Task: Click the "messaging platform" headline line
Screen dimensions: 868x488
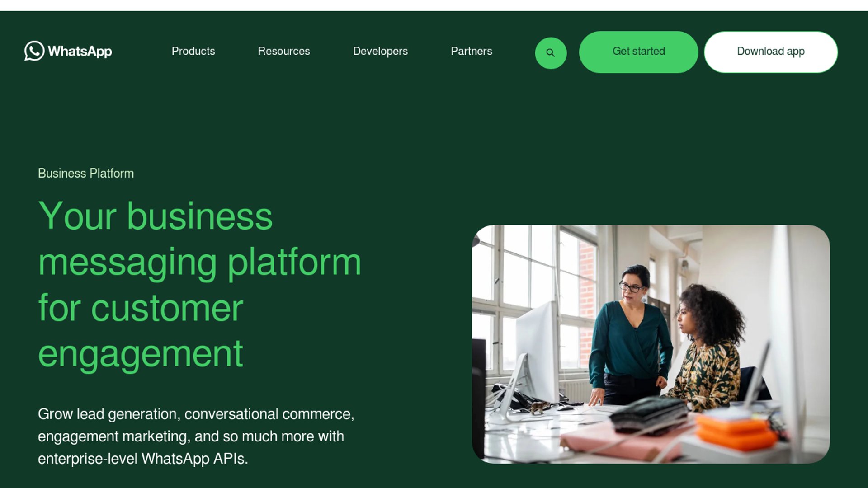Action: (x=199, y=263)
